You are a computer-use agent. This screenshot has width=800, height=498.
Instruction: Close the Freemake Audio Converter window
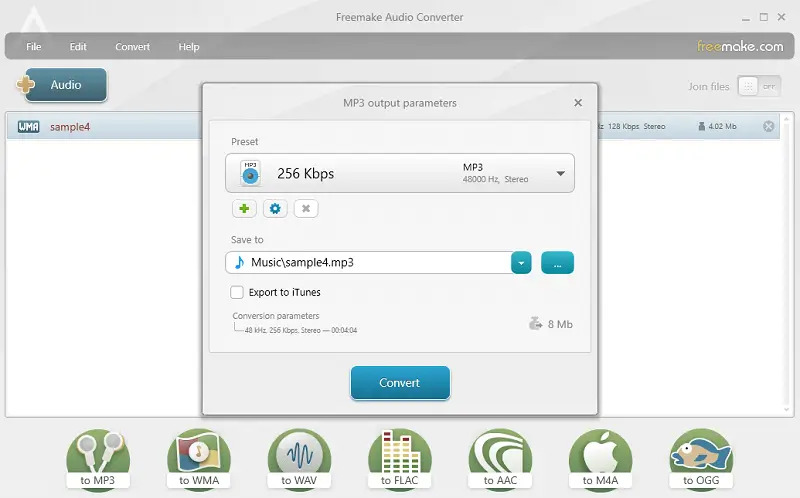[781, 17]
